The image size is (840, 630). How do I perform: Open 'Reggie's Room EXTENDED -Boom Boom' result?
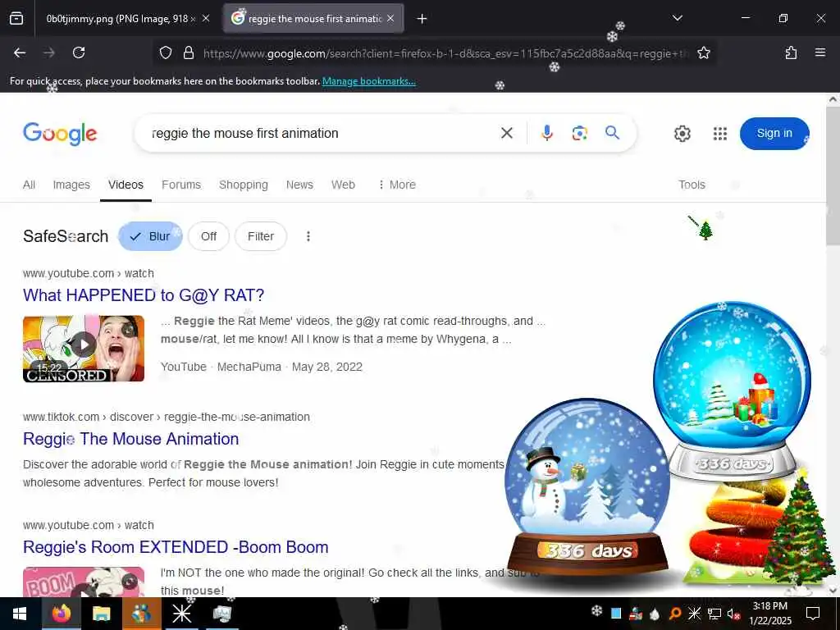[176, 547]
